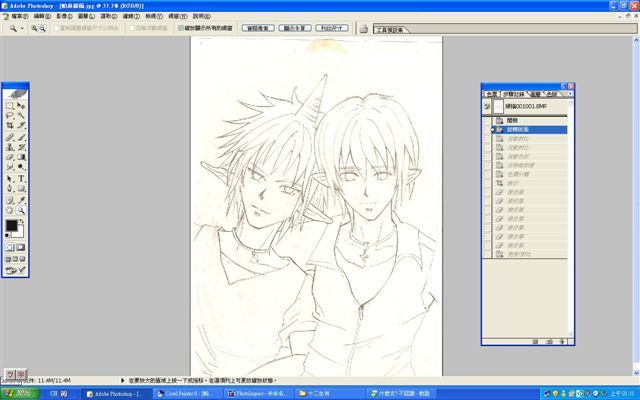Open the 檔案(F) menu

19,16
